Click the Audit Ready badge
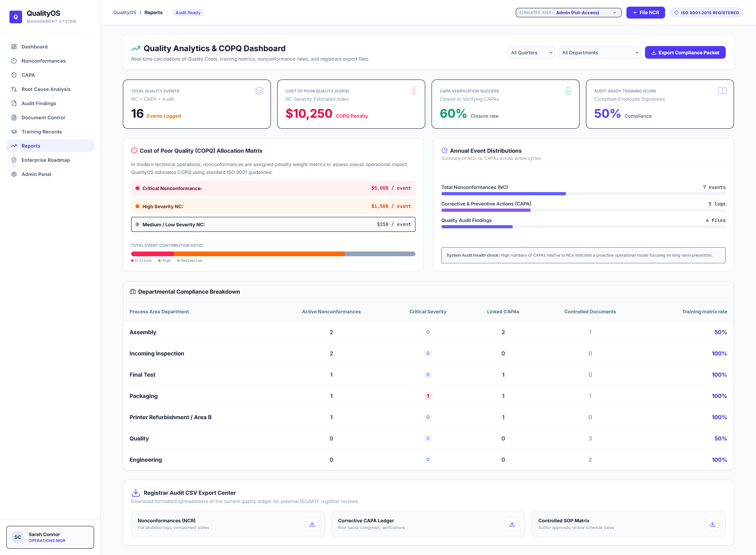Image resolution: width=756 pixels, height=555 pixels. 188,13
